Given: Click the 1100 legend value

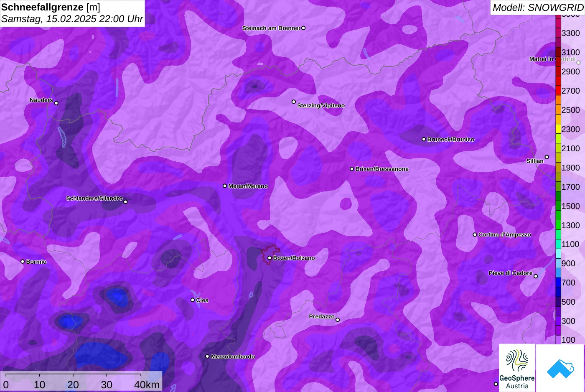Looking at the screenshot, I should (570, 244).
